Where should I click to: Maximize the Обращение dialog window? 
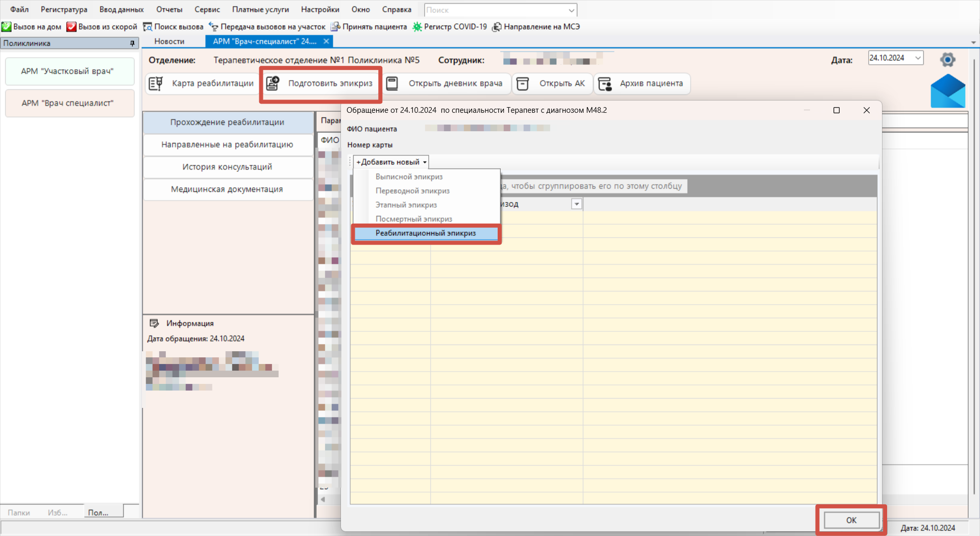[837, 110]
